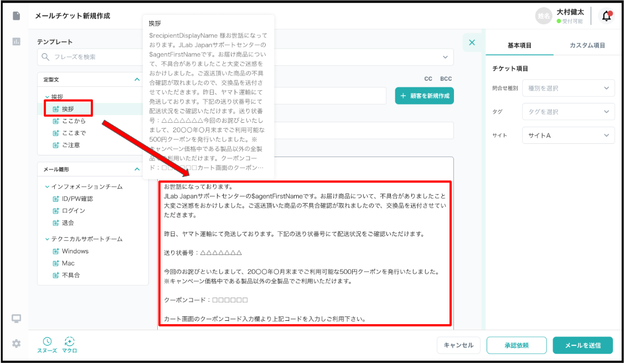The width and height of the screenshot is (625, 364).
Task: Open the サイト dropdown showing サイトA
Action: point(568,136)
